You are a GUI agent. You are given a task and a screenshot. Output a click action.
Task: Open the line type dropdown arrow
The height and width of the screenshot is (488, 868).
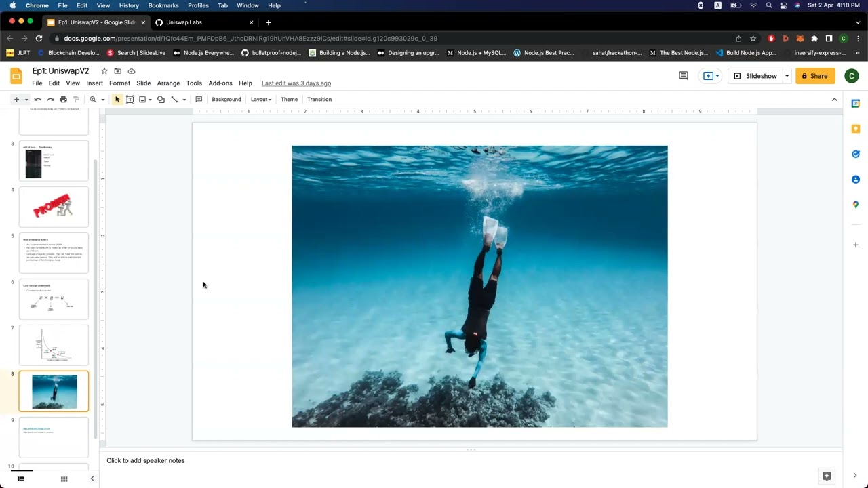pos(184,100)
